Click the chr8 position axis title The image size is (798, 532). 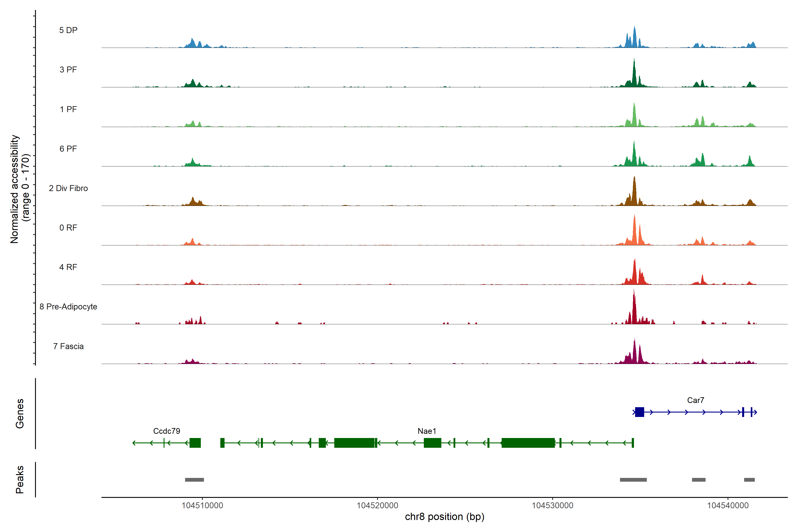[444, 517]
